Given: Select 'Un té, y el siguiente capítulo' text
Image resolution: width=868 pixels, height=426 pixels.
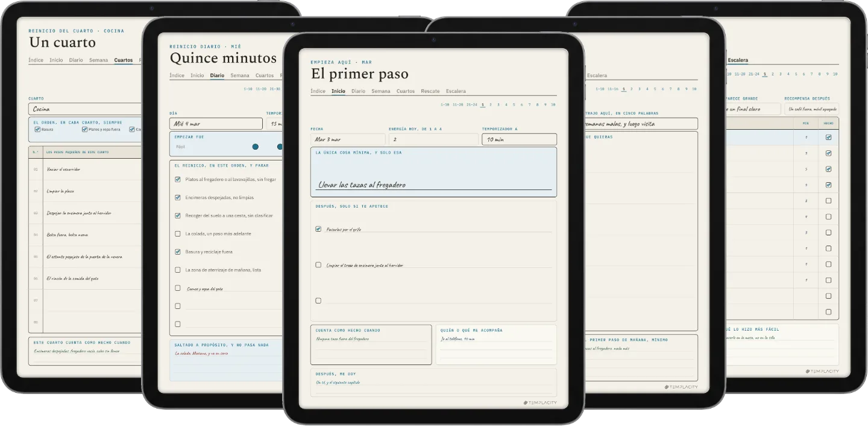Looking at the screenshot, I should tap(338, 383).
